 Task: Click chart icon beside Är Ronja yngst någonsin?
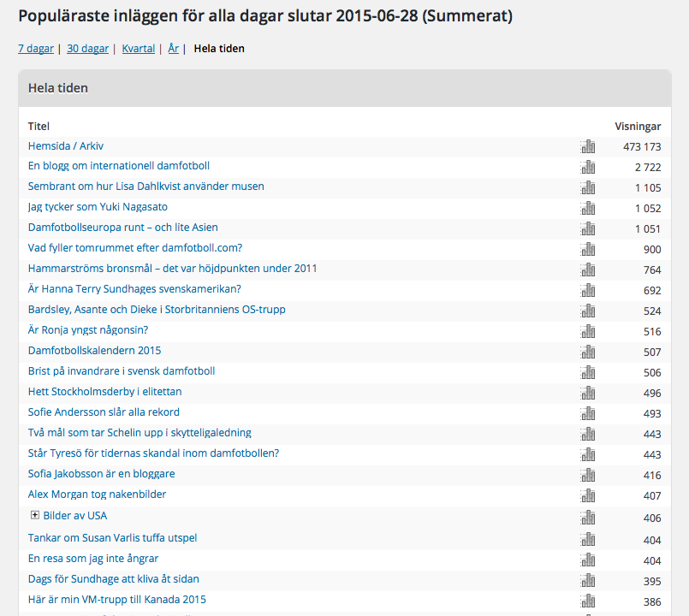587,331
